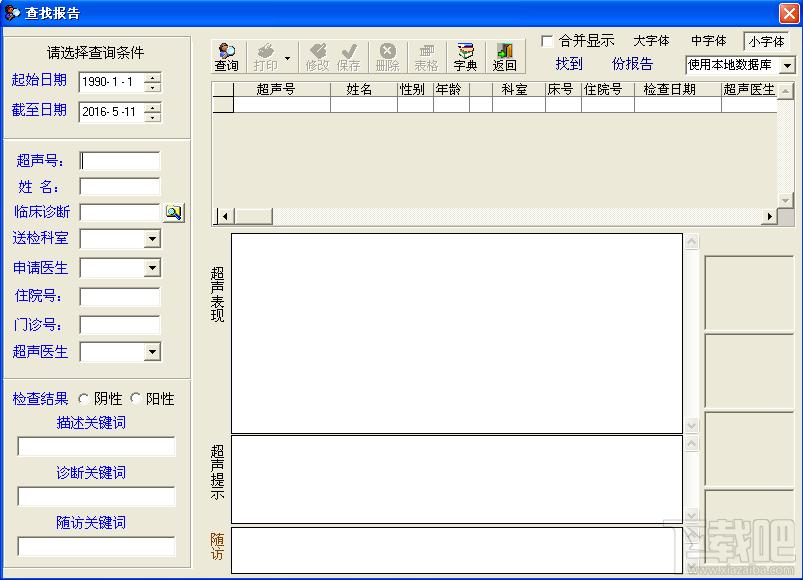Click the 超声医生 column header in table
This screenshot has width=803, height=580.
click(x=750, y=89)
